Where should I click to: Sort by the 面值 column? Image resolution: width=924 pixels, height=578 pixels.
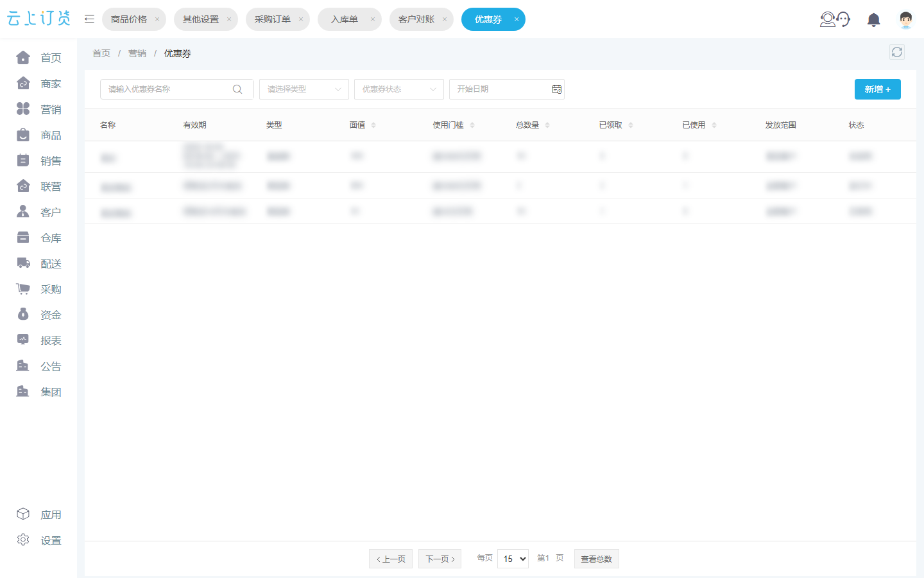tap(373, 125)
